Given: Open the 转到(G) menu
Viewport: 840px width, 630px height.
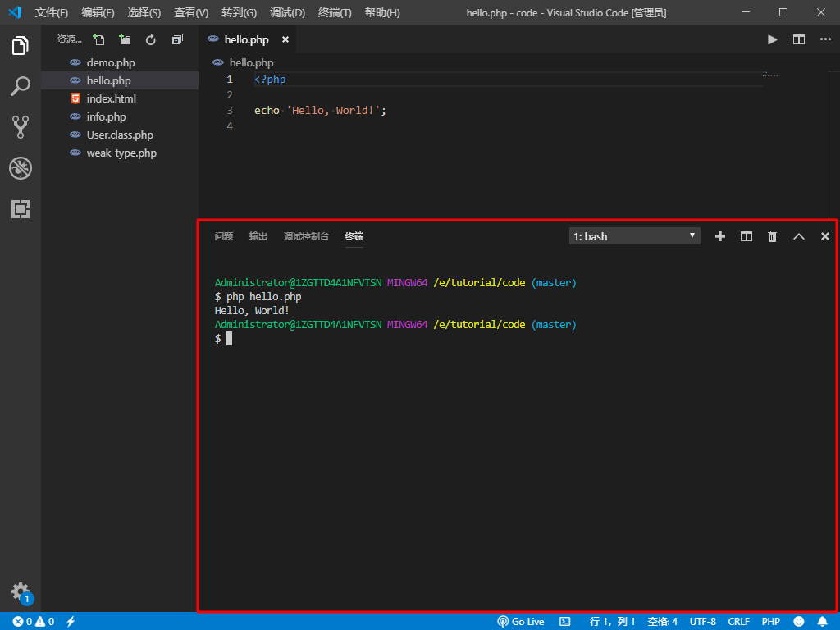Looking at the screenshot, I should point(239,13).
